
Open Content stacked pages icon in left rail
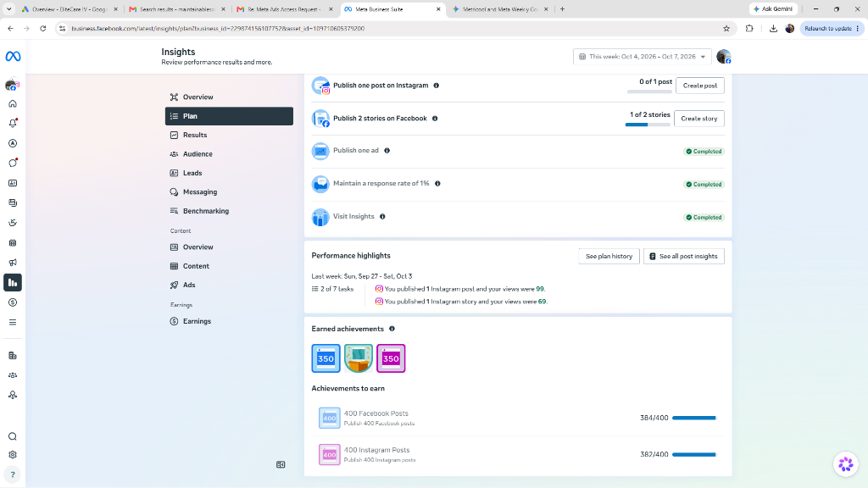(x=13, y=203)
